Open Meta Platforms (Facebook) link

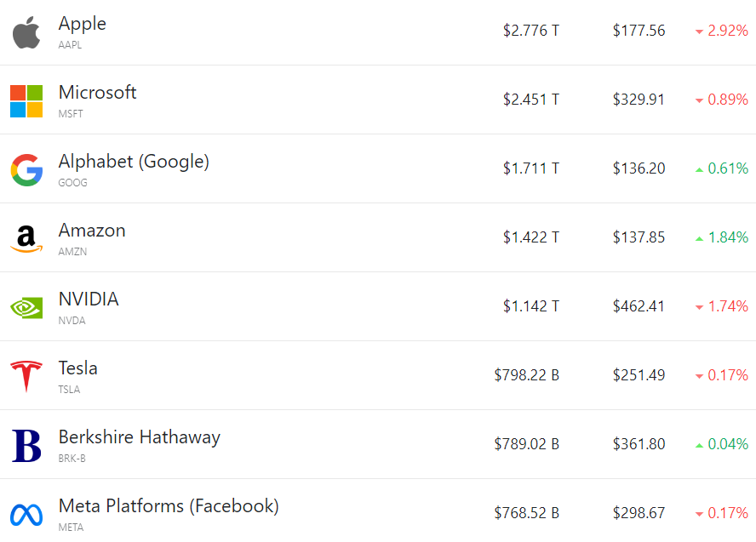pos(169,506)
